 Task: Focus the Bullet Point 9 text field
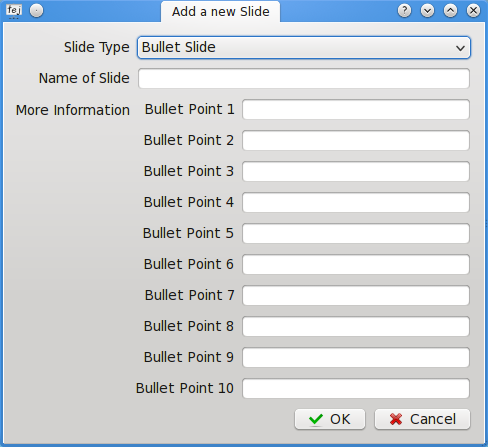point(356,357)
